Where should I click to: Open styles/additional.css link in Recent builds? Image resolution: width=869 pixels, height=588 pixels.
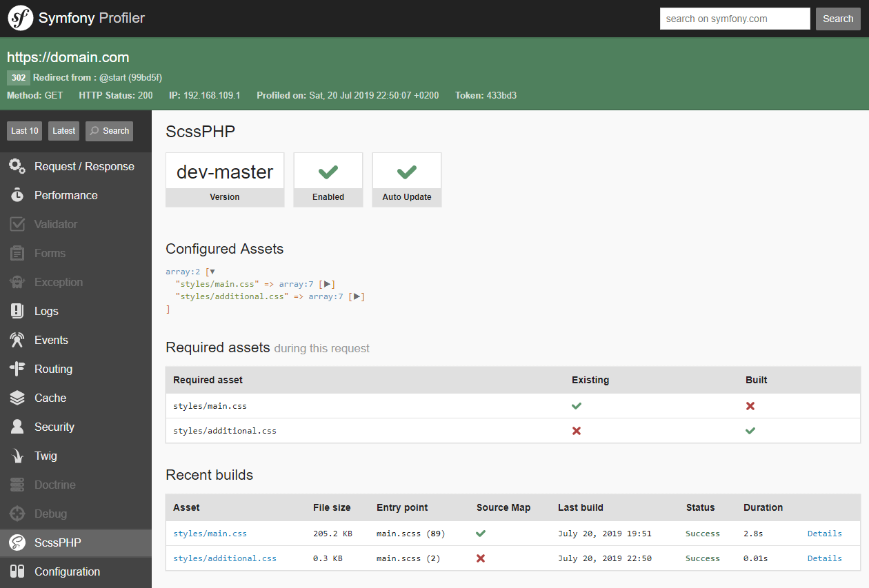tap(225, 558)
